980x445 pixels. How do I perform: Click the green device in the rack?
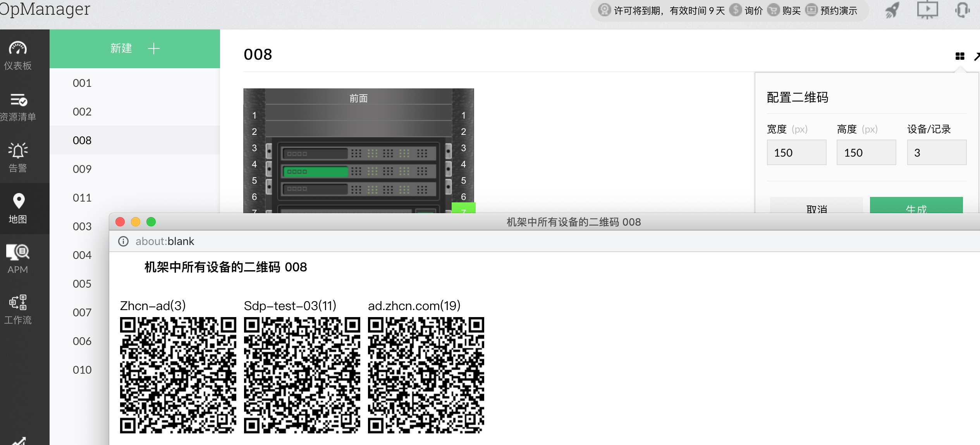(x=359, y=171)
